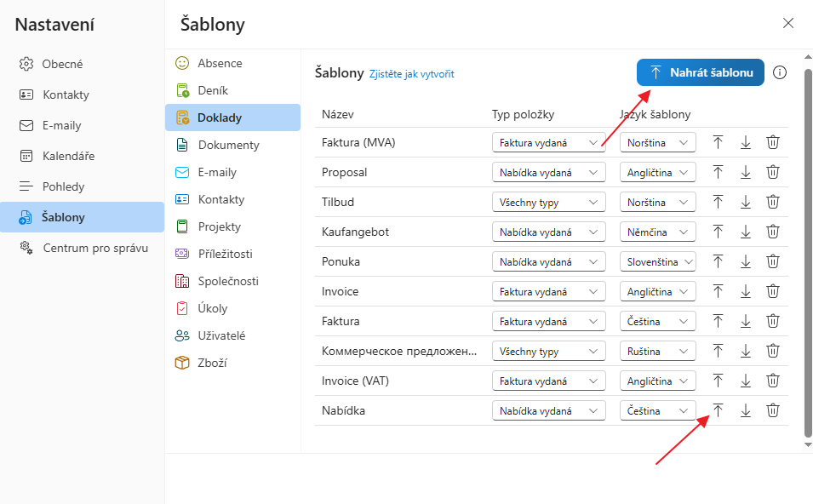Open Centrum pro správu settings section
Image resolution: width=813 pixels, height=504 pixels.
pyautogui.click(x=95, y=248)
